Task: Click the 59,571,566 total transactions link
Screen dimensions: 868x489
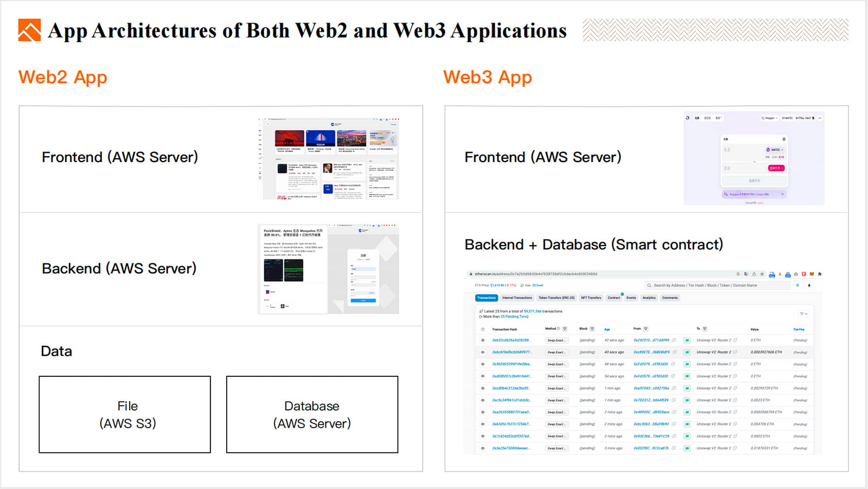Action: (532, 311)
